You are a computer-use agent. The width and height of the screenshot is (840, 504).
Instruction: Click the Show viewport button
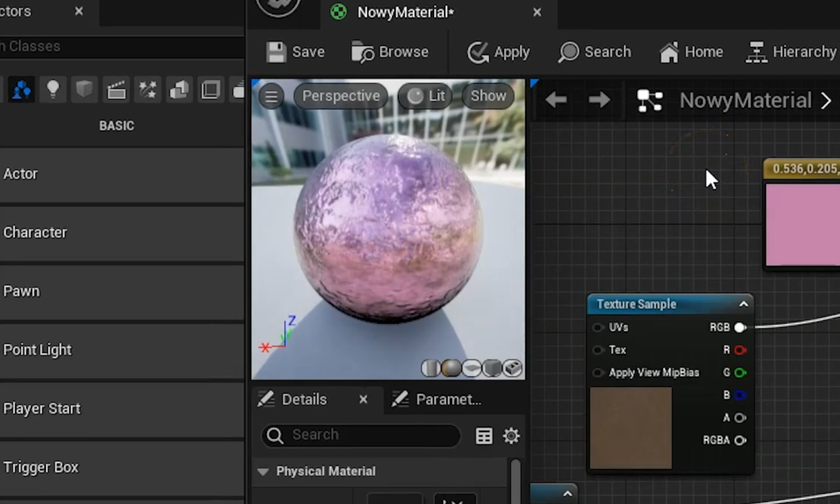point(488,96)
